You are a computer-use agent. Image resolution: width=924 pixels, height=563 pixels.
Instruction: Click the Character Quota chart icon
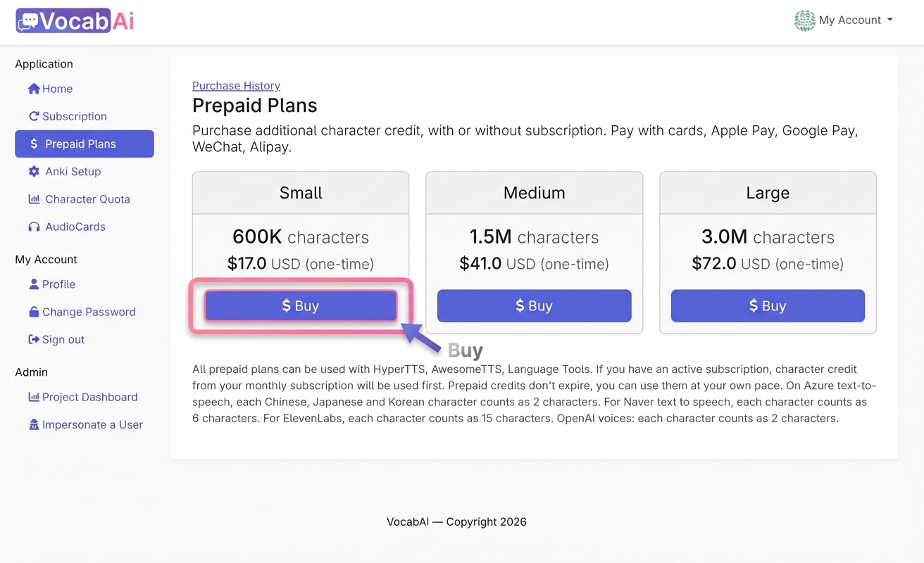(33, 199)
